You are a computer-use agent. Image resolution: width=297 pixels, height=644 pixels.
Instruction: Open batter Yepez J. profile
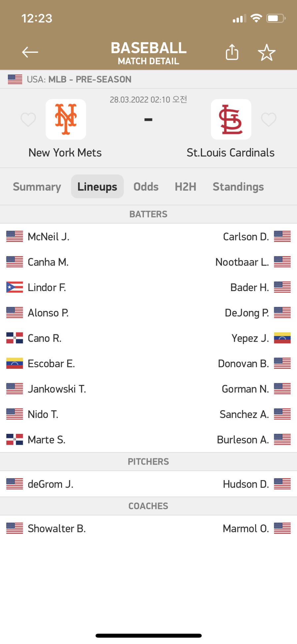click(x=250, y=338)
